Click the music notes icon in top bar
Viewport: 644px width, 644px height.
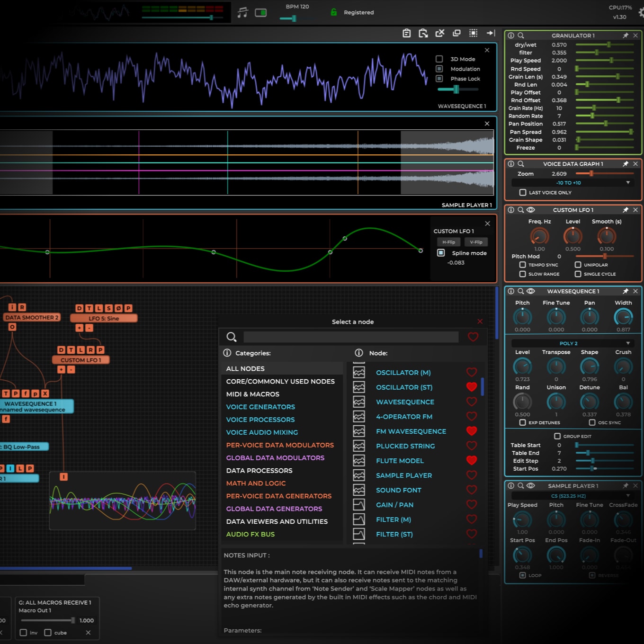(x=242, y=13)
